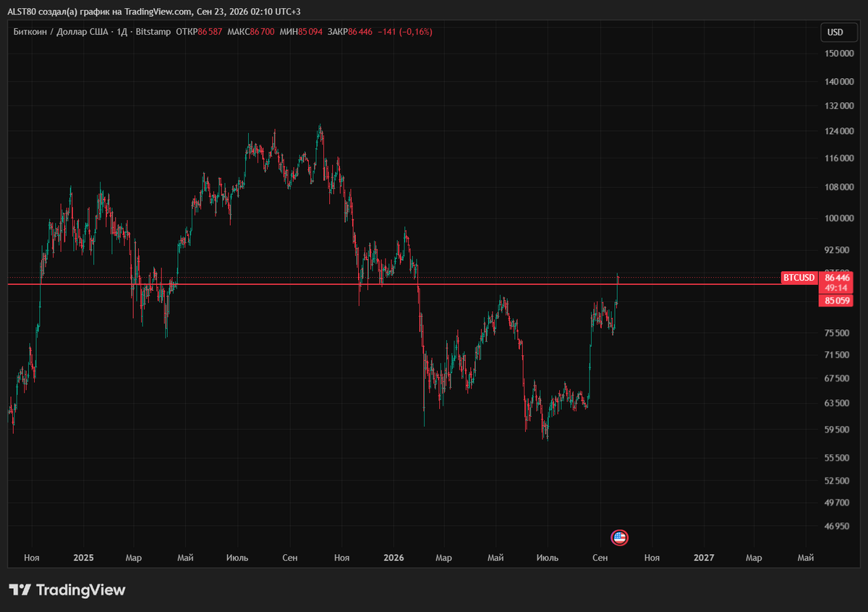Click the 2025 year label on the time axis
The image size is (868, 612).
tap(84, 558)
